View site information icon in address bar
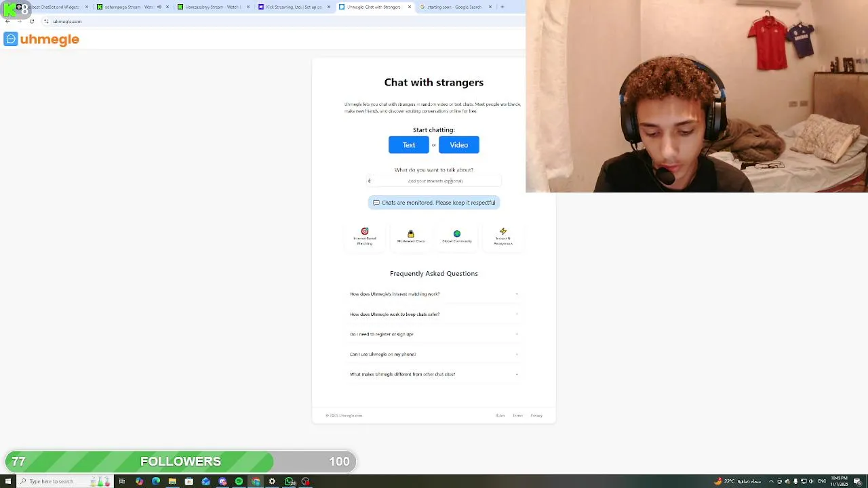The width and height of the screenshot is (868, 488). 46,21
